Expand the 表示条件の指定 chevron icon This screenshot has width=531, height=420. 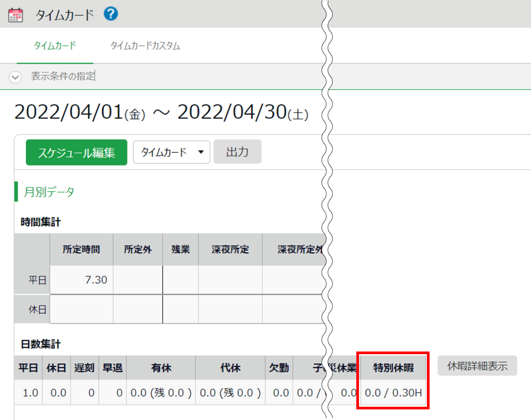pyautogui.click(x=15, y=77)
